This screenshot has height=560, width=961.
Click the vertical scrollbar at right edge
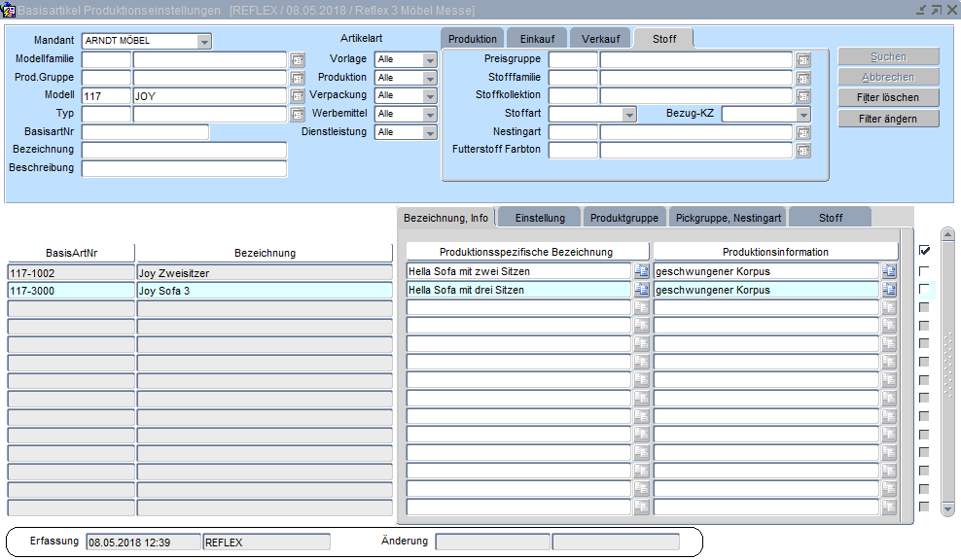pos(946,369)
